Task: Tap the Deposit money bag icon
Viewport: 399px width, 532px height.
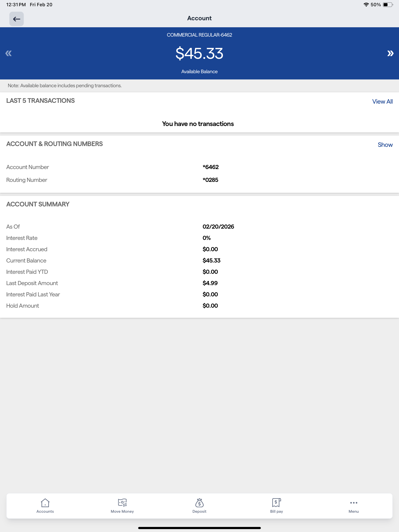Action: [x=199, y=502]
